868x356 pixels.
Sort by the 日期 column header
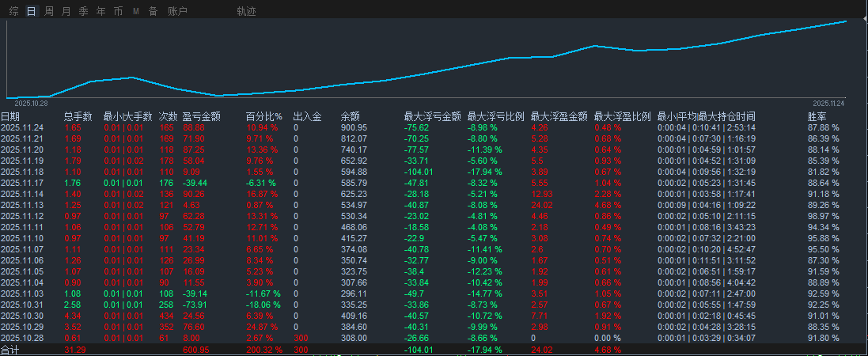pos(10,116)
